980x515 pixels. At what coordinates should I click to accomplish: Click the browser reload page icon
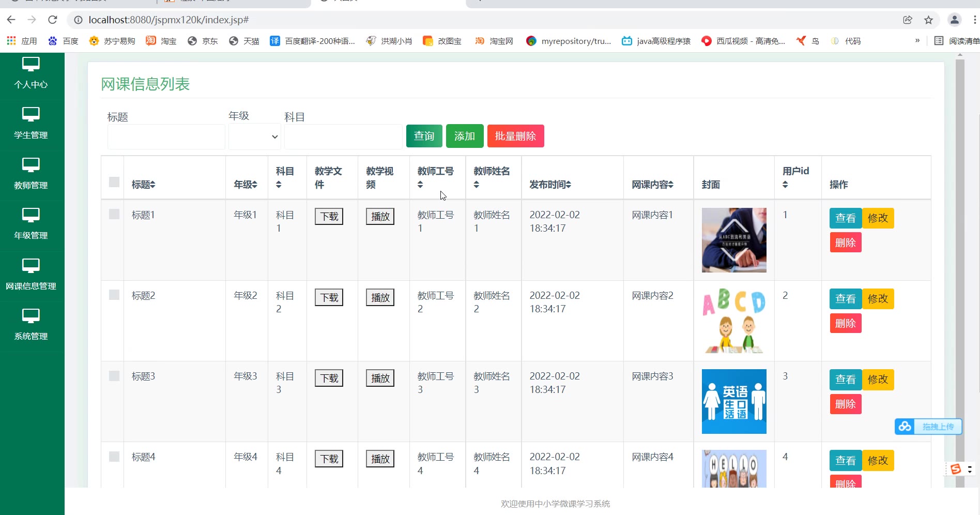52,20
